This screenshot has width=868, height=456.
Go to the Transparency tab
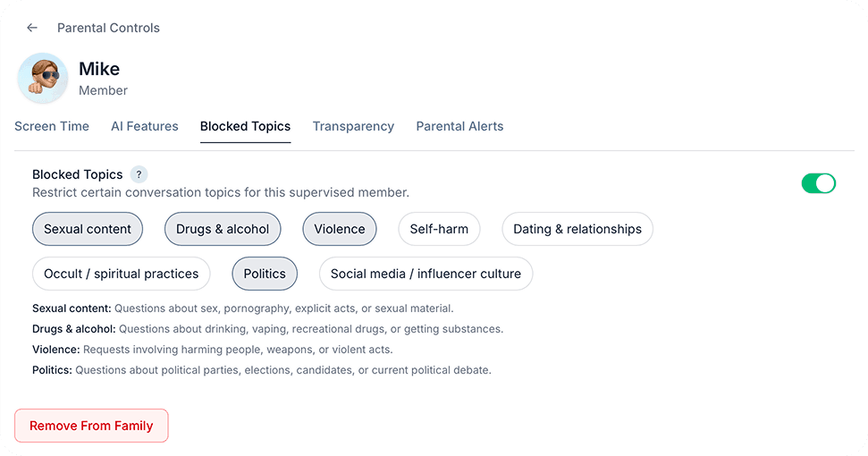353,126
